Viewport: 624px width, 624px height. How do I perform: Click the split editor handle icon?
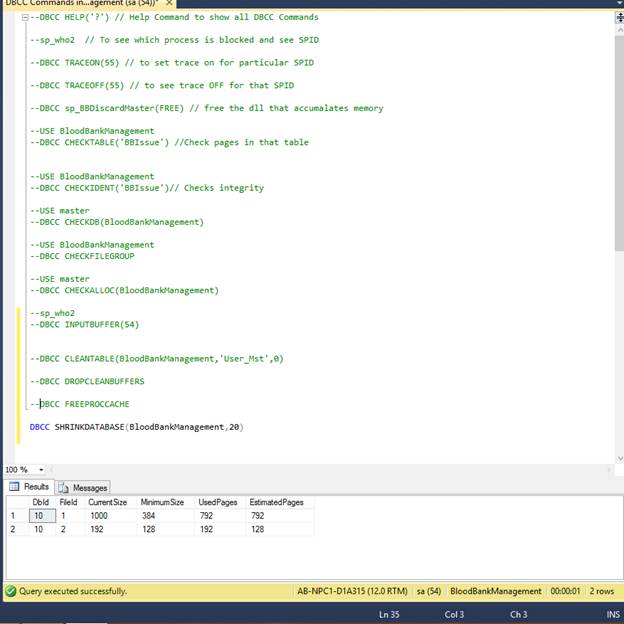[620, 18]
